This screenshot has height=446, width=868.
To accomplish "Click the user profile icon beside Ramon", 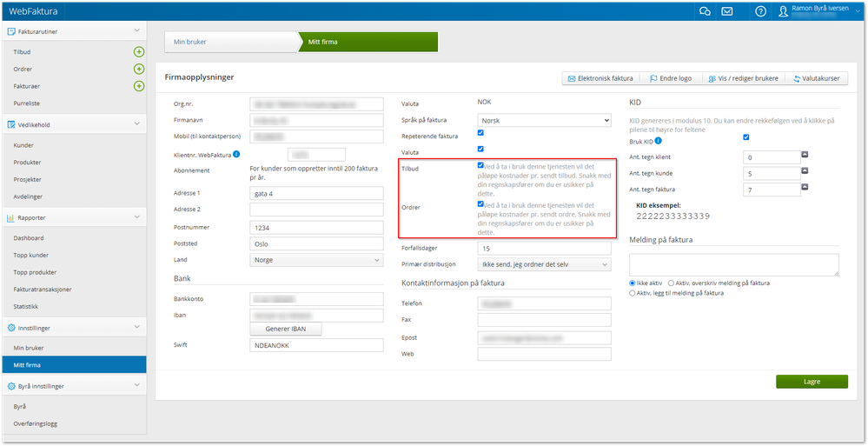I will pos(783,11).
